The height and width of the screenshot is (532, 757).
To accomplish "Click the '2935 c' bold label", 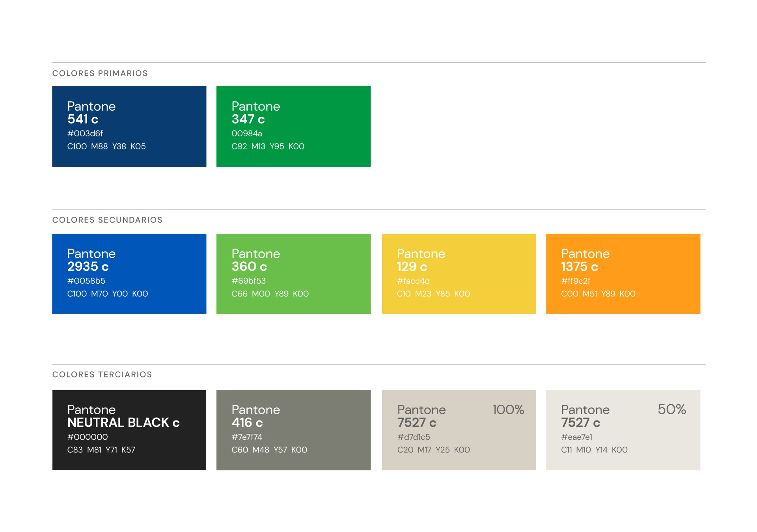I will click(88, 266).
